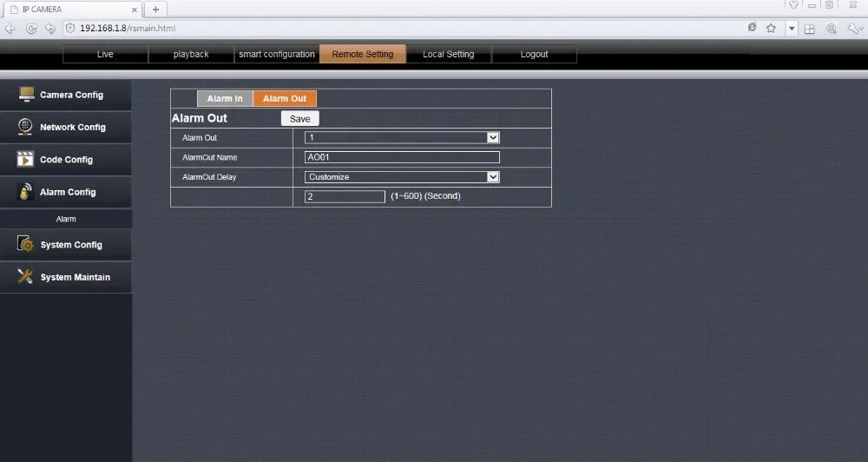The width and height of the screenshot is (868, 462).
Task: Close the IP CAMERA browser tab
Action: pos(134,10)
